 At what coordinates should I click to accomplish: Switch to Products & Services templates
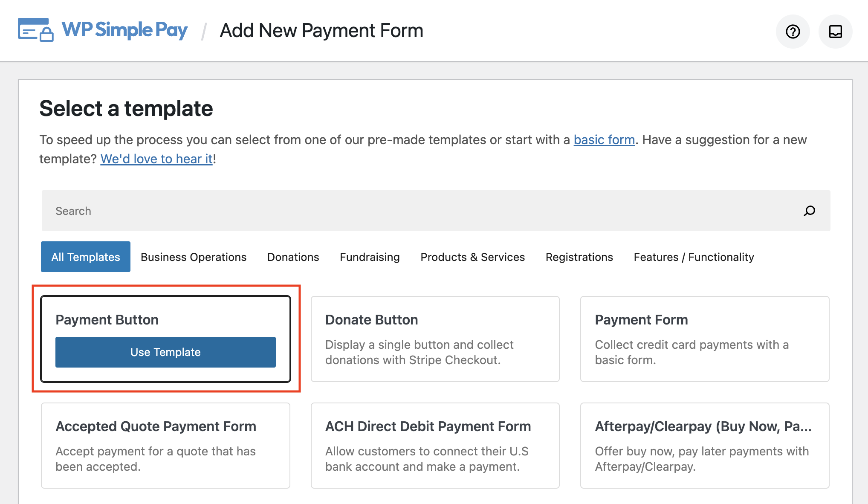(x=472, y=257)
